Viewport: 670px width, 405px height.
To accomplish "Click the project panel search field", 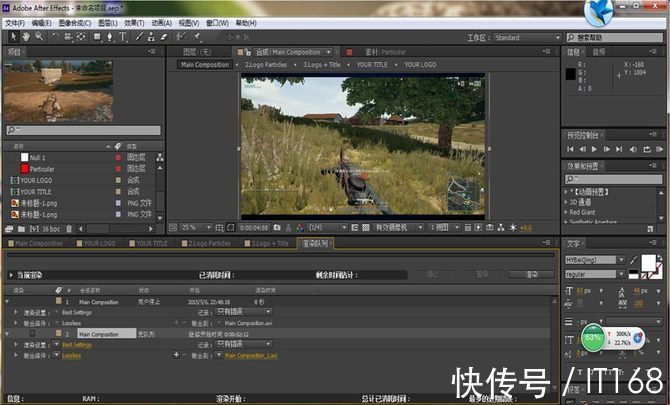I will pos(83,130).
